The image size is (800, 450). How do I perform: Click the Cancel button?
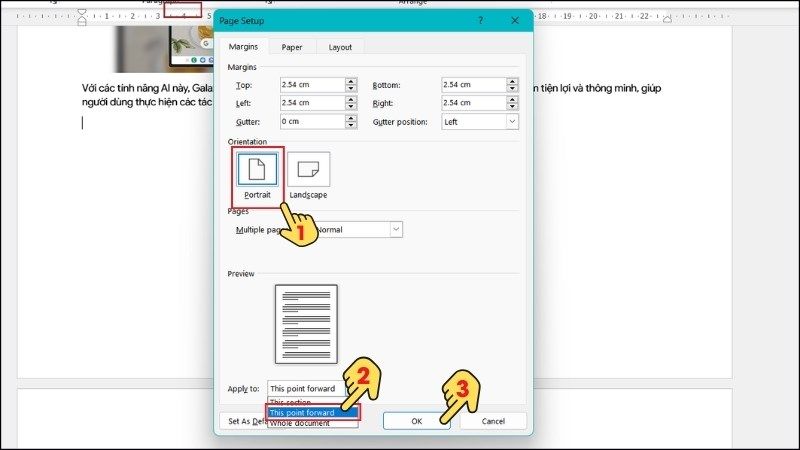point(492,421)
